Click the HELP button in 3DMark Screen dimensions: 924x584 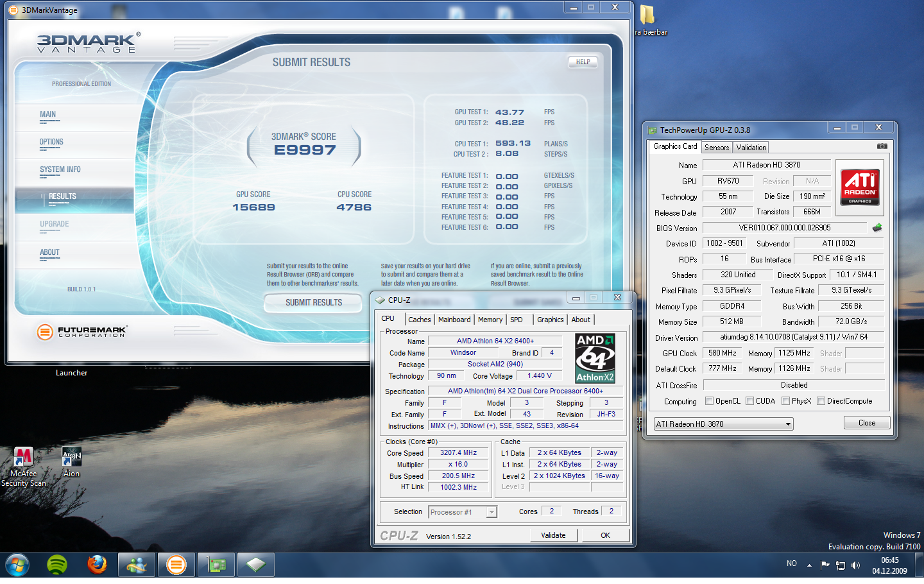tap(583, 62)
